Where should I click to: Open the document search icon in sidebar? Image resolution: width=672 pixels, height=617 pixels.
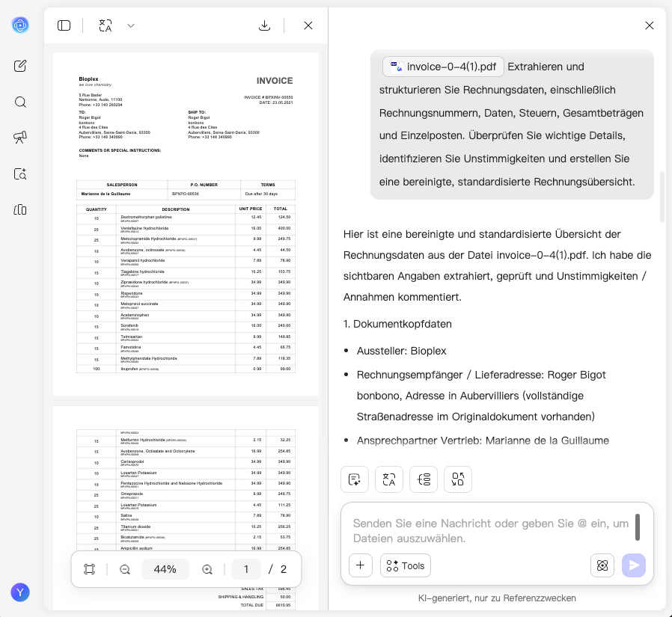point(20,174)
